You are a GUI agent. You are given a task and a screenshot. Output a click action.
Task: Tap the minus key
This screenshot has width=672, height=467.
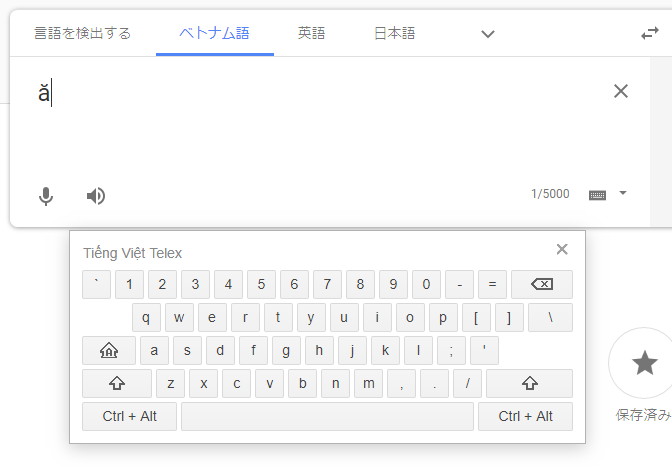(459, 284)
